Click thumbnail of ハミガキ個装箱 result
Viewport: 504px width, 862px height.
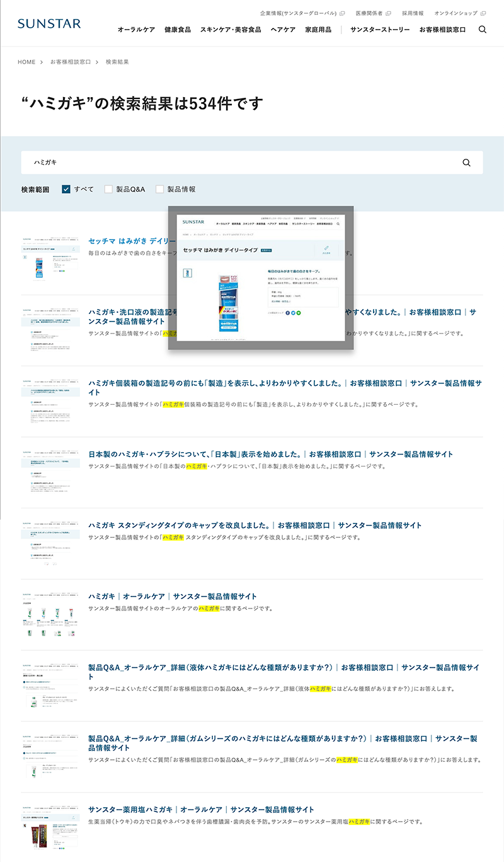pos(50,402)
